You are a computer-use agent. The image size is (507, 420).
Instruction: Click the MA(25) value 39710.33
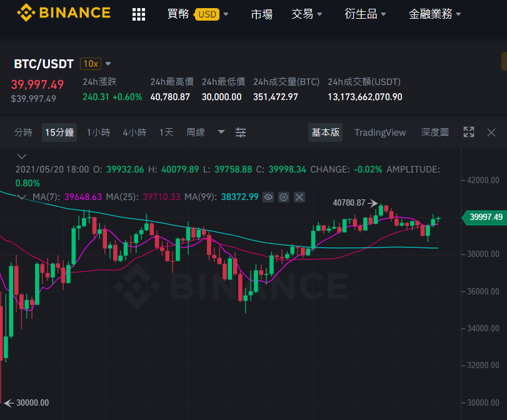[x=161, y=197]
